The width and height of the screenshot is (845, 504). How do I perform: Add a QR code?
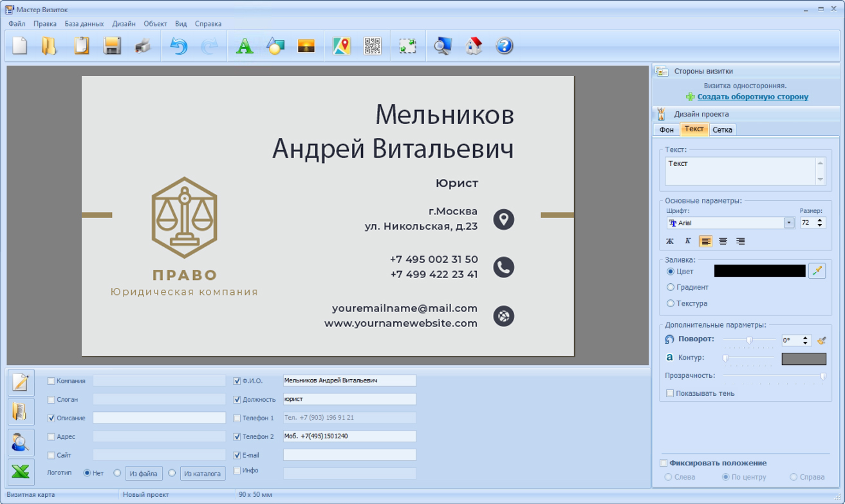point(373,46)
